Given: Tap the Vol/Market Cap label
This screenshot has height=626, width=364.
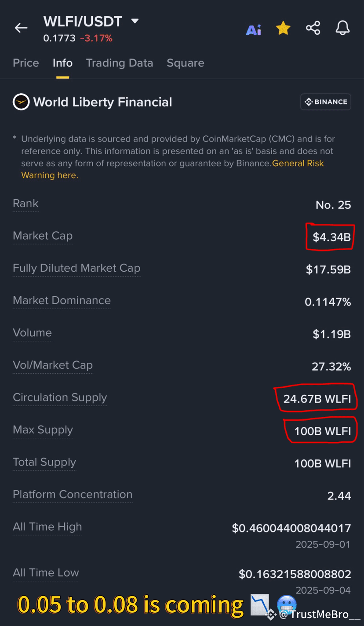Looking at the screenshot, I should [x=53, y=365].
